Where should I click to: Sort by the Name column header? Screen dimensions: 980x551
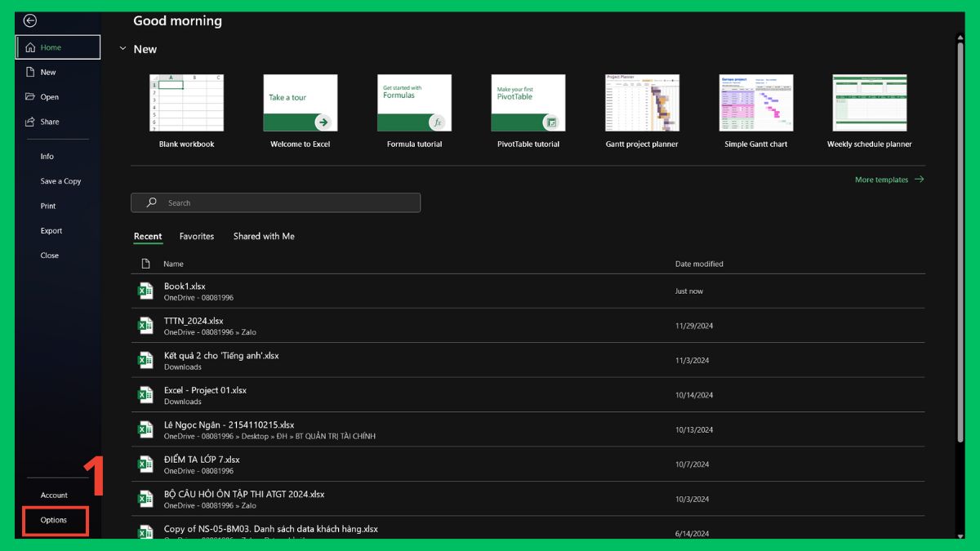click(x=173, y=264)
